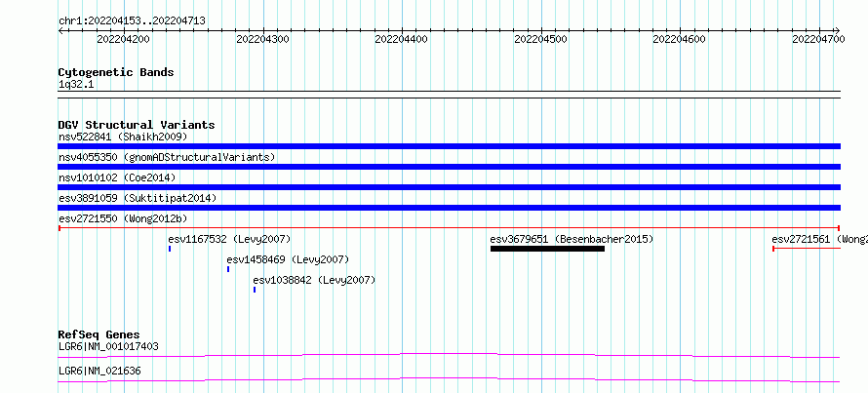Click the chr1:202204153..202204713 region label

(132, 21)
